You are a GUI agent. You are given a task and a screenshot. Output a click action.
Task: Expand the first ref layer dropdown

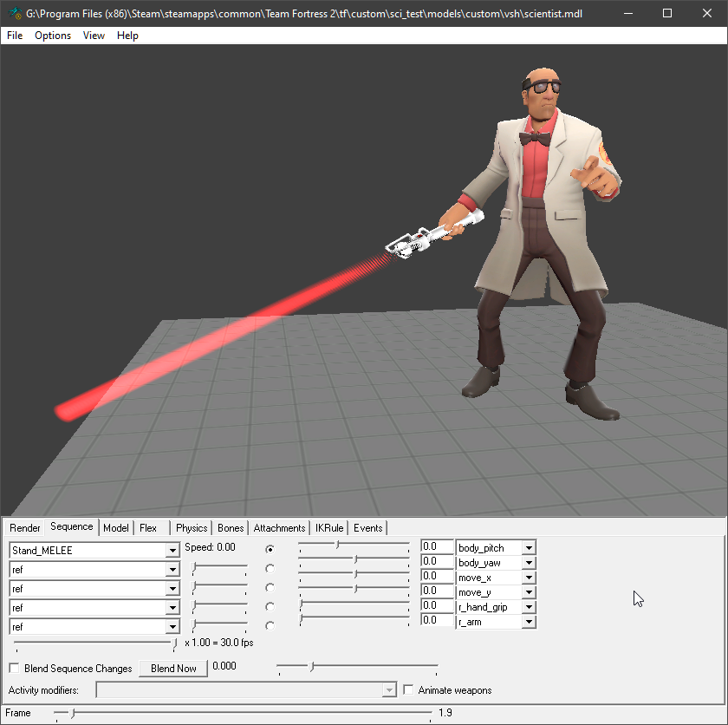point(172,570)
